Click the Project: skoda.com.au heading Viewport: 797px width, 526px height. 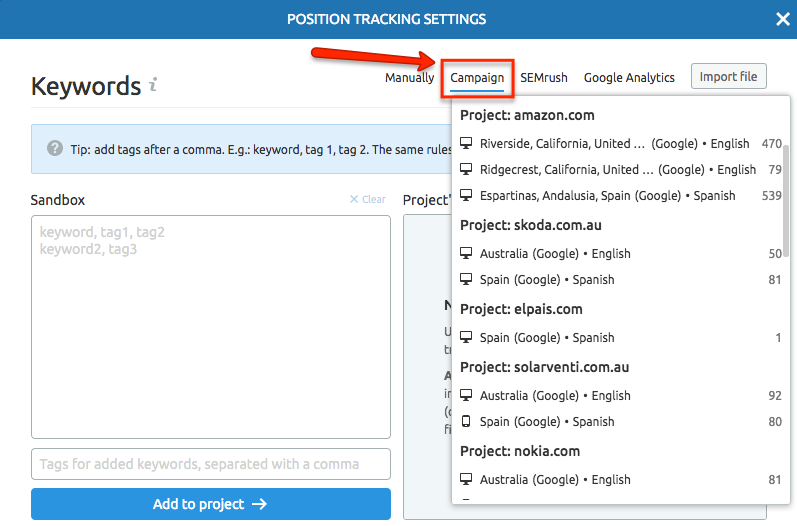[x=531, y=225]
